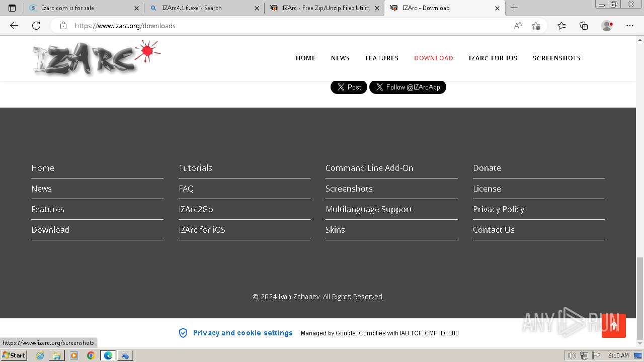Open the footer Download link

point(50,230)
